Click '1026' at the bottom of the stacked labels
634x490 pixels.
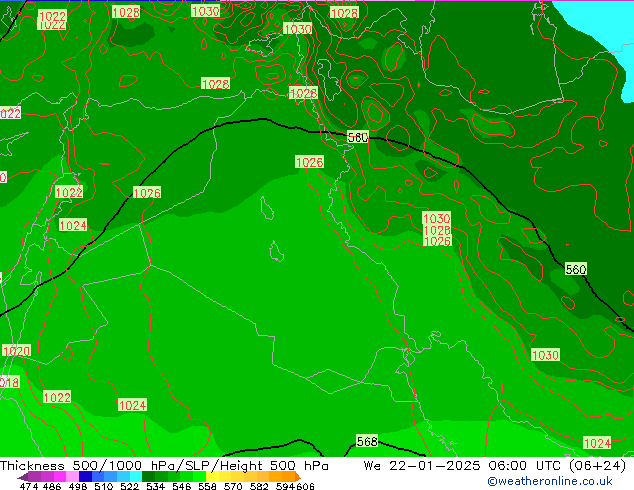pos(437,241)
